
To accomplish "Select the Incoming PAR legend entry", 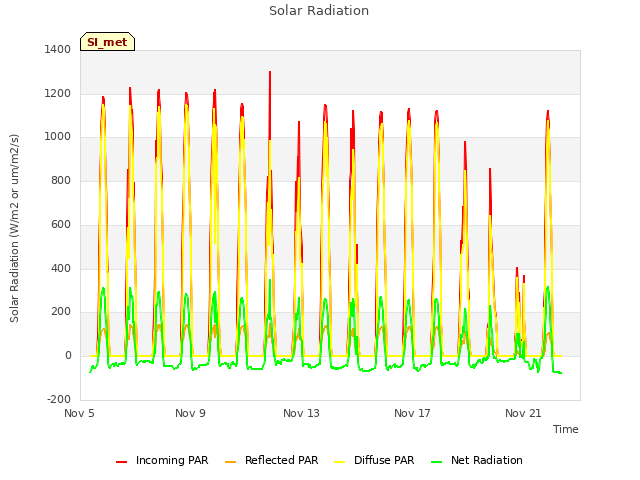I will pos(162,460).
